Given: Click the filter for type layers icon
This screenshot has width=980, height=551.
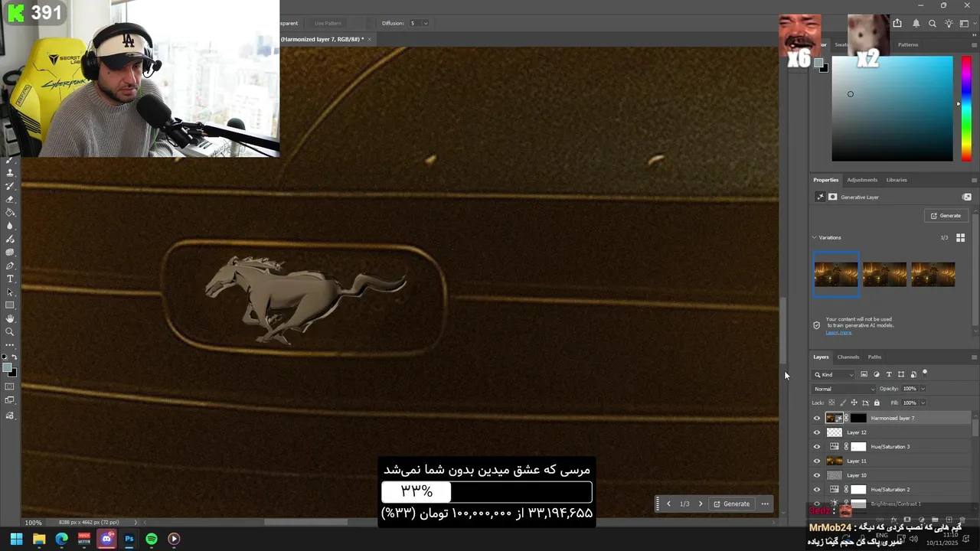Looking at the screenshot, I should point(889,374).
